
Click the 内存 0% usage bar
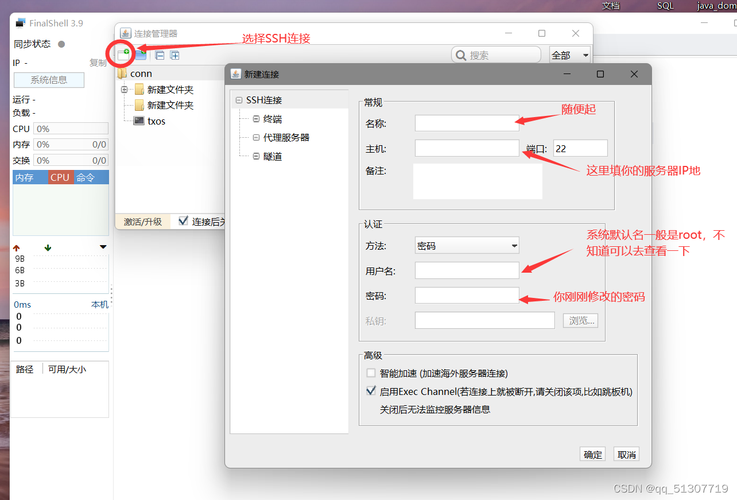coord(71,144)
